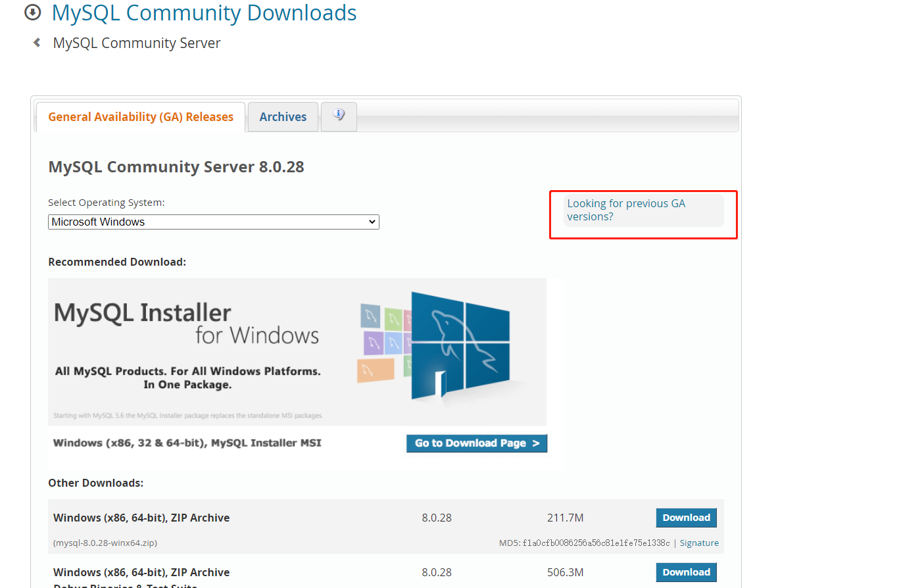The height and width of the screenshot is (588, 899).
Task: Go back to MySQL Community Server link
Action: coord(137,43)
